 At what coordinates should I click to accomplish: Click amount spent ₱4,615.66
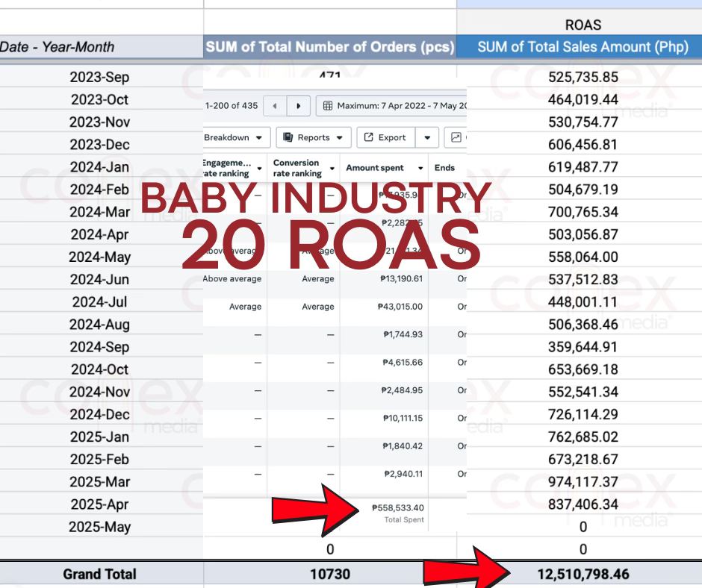tap(403, 363)
